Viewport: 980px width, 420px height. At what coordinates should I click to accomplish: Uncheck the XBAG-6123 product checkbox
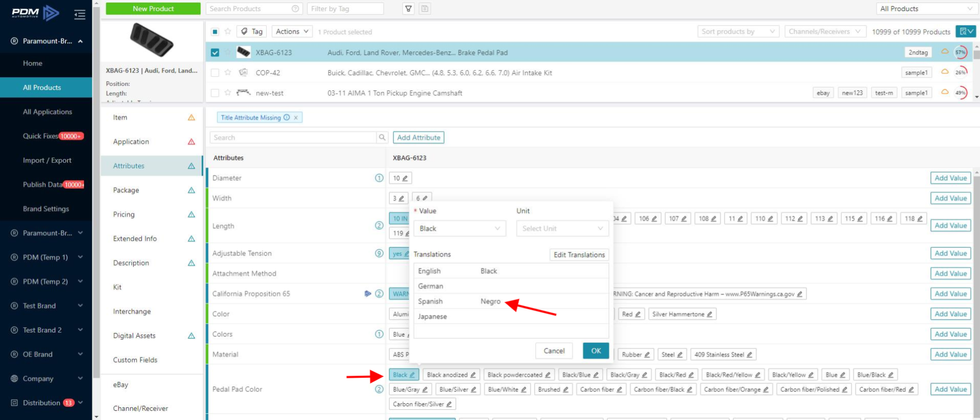point(215,52)
